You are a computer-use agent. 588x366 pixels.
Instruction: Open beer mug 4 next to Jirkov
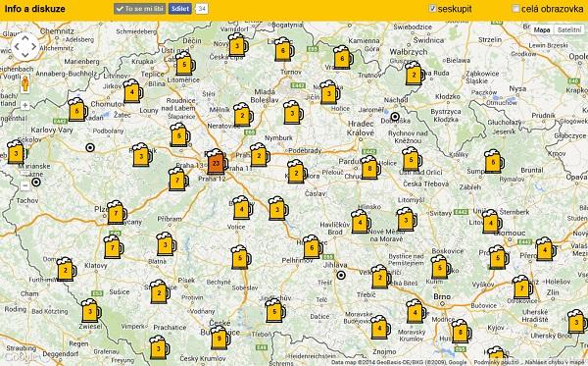tap(132, 91)
